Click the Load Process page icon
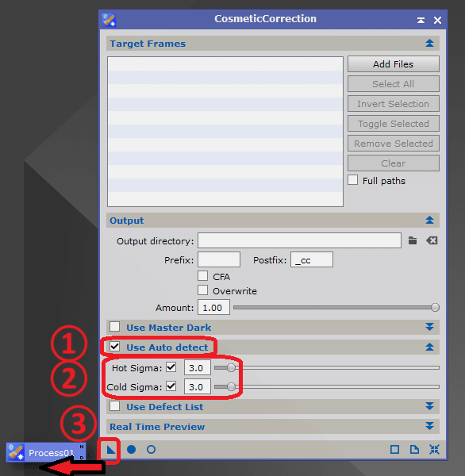The height and width of the screenshot is (476, 465). tap(414, 450)
